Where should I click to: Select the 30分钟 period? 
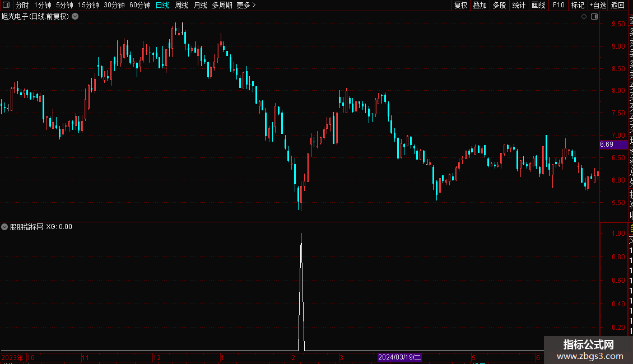pos(114,5)
